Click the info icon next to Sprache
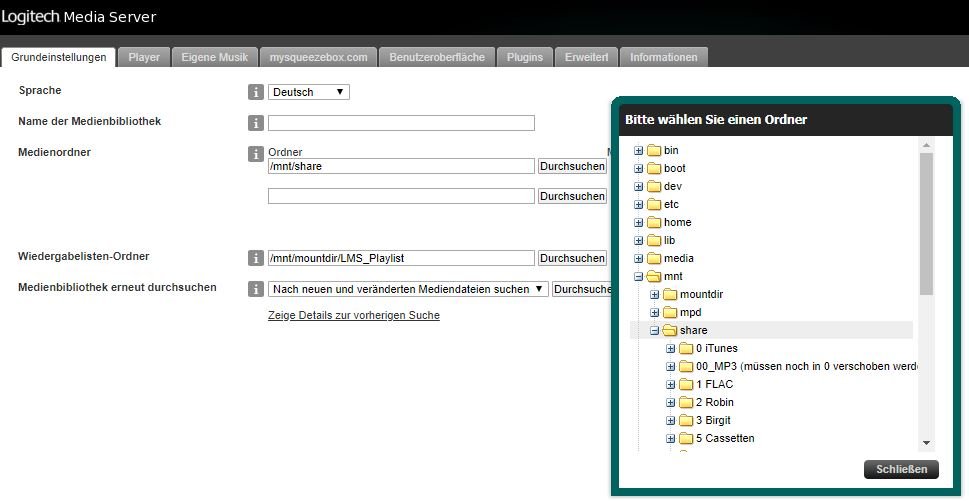 point(255,92)
